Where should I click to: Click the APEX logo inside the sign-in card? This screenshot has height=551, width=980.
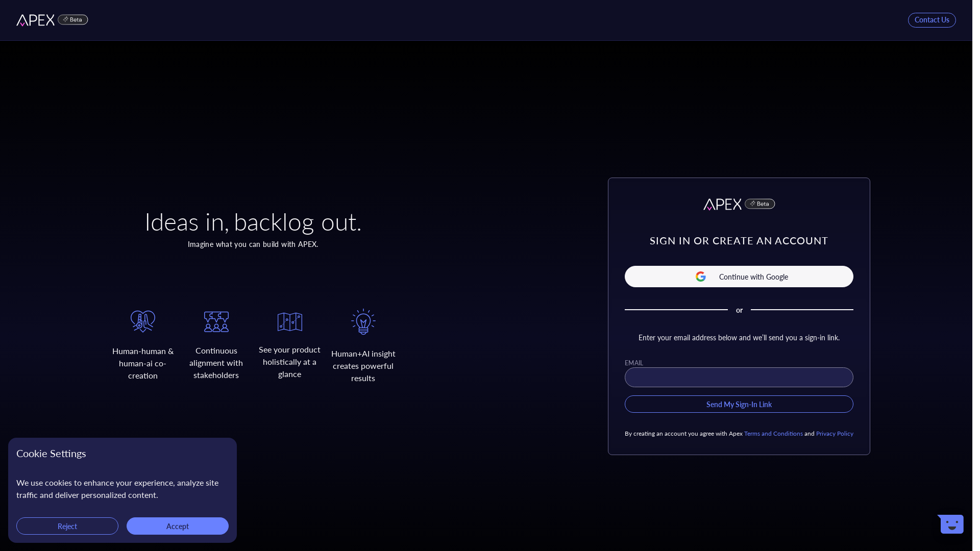pyautogui.click(x=722, y=204)
